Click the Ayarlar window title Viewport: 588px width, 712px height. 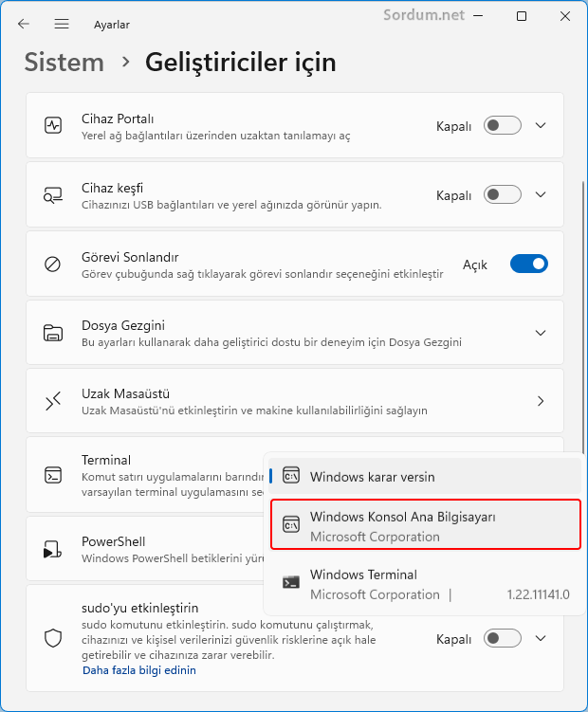[112, 25]
